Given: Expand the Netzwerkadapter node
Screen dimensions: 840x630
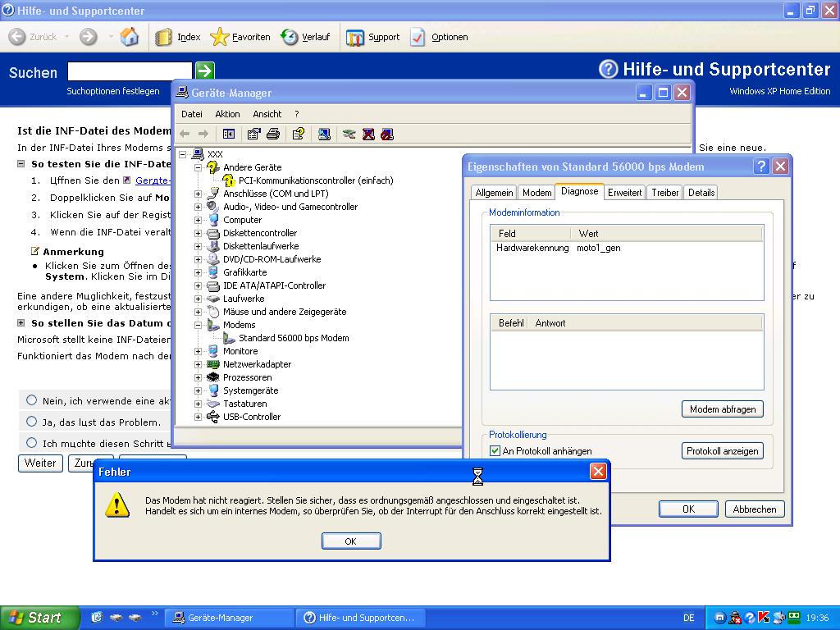Looking at the screenshot, I should coord(198,364).
